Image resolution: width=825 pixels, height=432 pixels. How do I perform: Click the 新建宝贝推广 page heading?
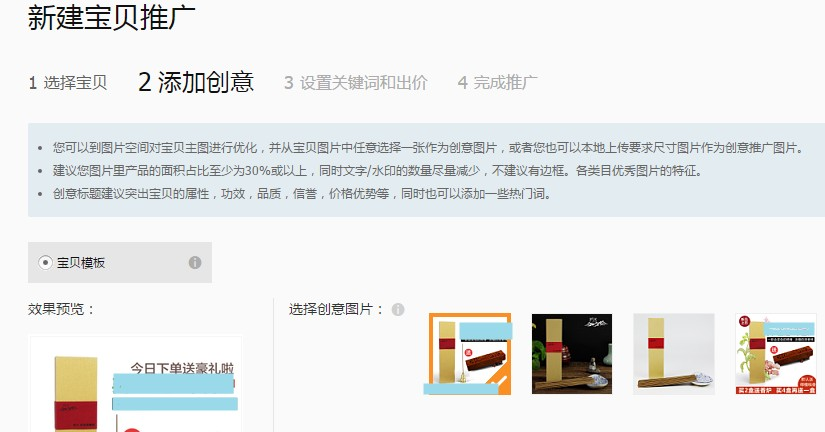pyautogui.click(x=112, y=17)
